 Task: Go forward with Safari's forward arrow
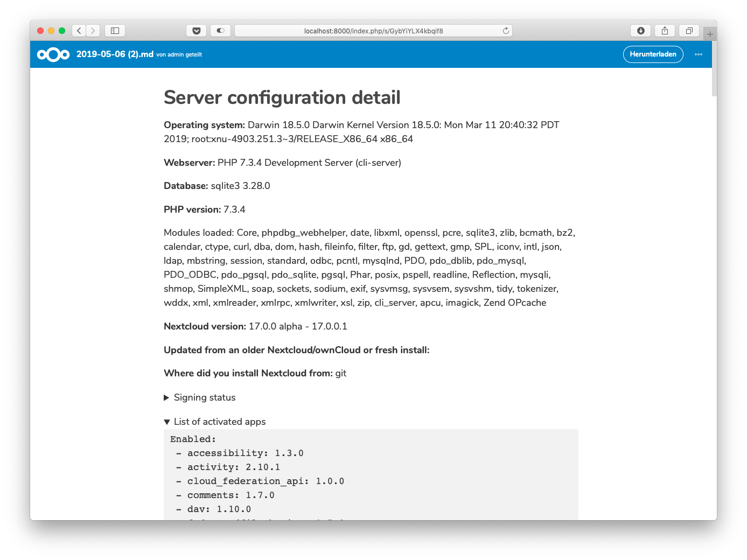93,31
